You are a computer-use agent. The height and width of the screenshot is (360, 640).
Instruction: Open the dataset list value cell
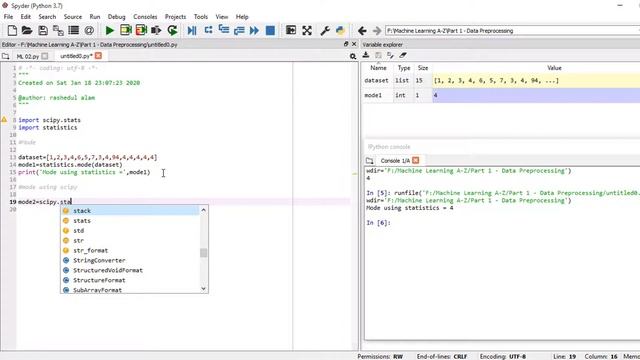(536, 81)
